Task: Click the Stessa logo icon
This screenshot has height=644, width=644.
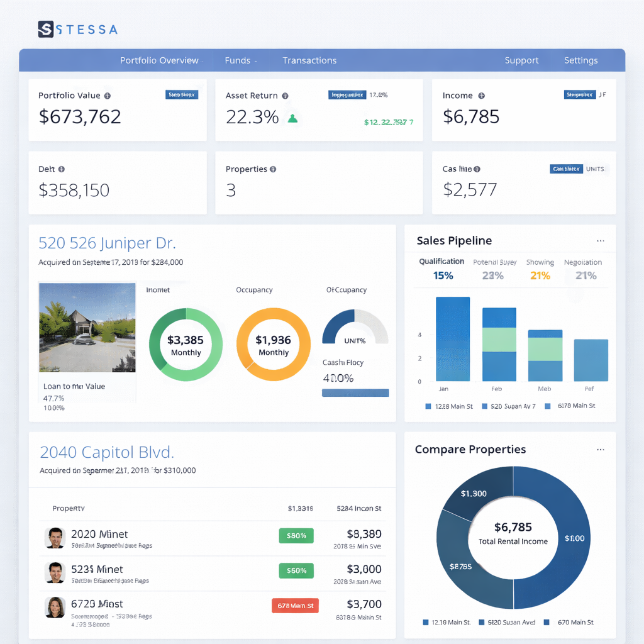Action: point(46,29)
